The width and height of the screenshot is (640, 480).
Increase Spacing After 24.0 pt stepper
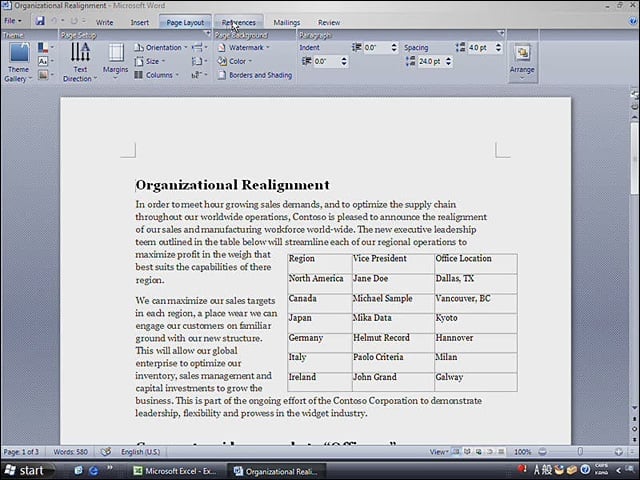[x=449, y=59]
